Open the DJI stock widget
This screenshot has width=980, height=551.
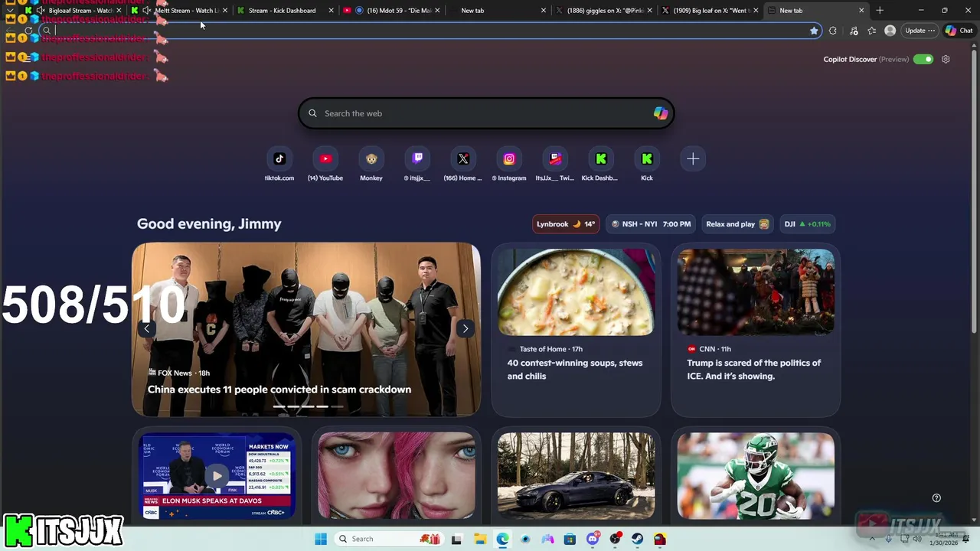[x=807, y=224]
